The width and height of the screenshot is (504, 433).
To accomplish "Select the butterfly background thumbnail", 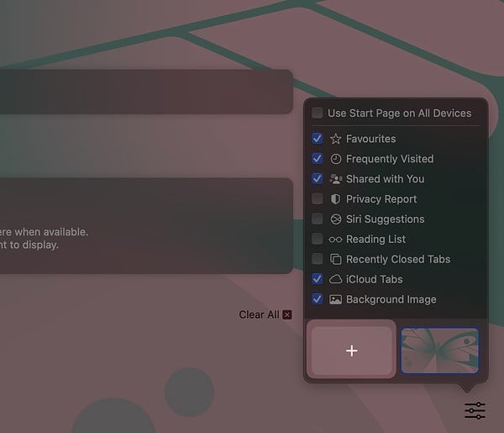I will click(439, 351).
